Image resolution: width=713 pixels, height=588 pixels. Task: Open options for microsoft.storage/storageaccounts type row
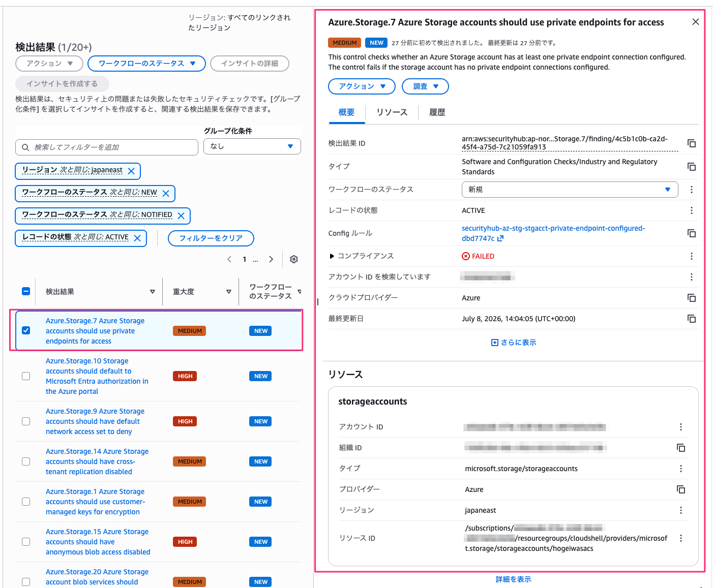coord(681,469)
